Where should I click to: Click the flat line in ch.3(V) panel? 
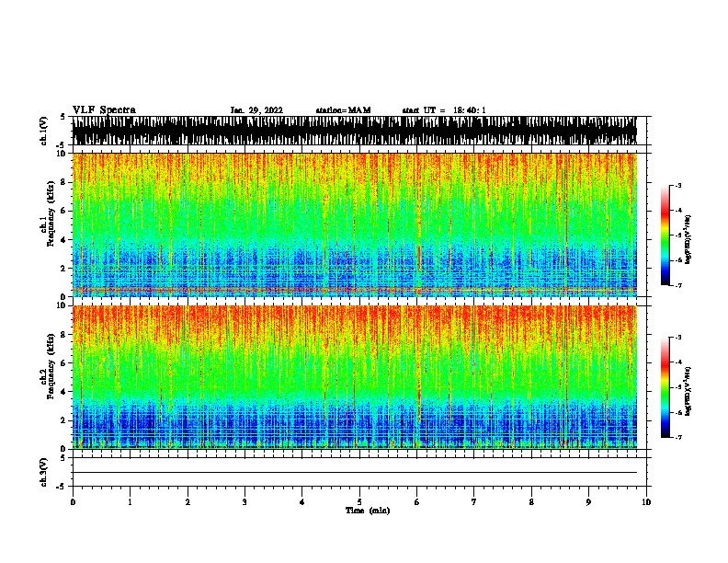tap(355, 473)
